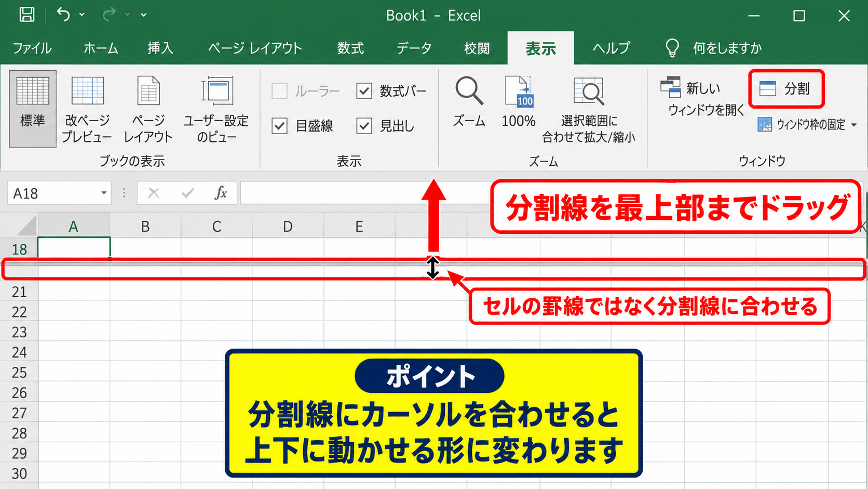Screen dimensions: 868x489
Task: Click the Undo arrow icon
Action: click(x=63, y=15)
